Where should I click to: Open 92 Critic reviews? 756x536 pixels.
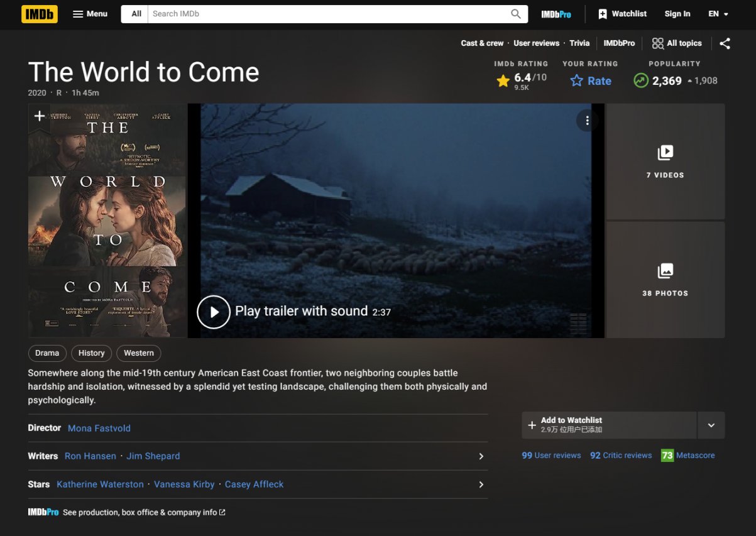621,456
